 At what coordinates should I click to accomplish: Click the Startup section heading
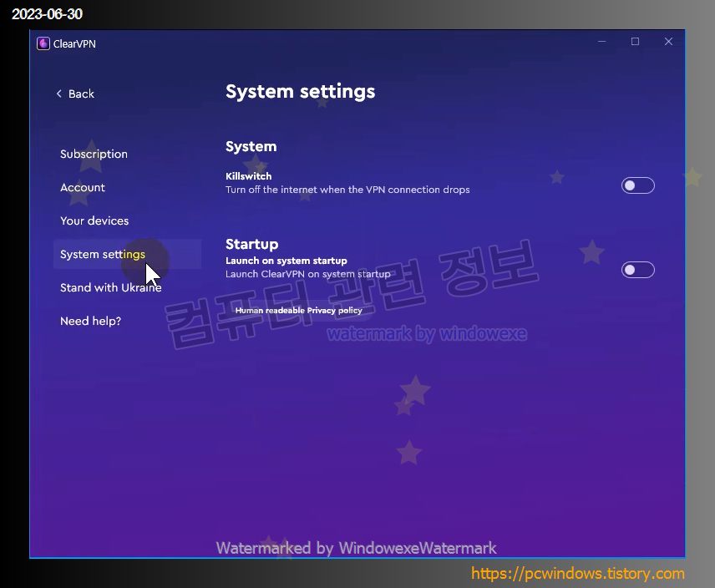pyautogui.click(x=251, y=244)
